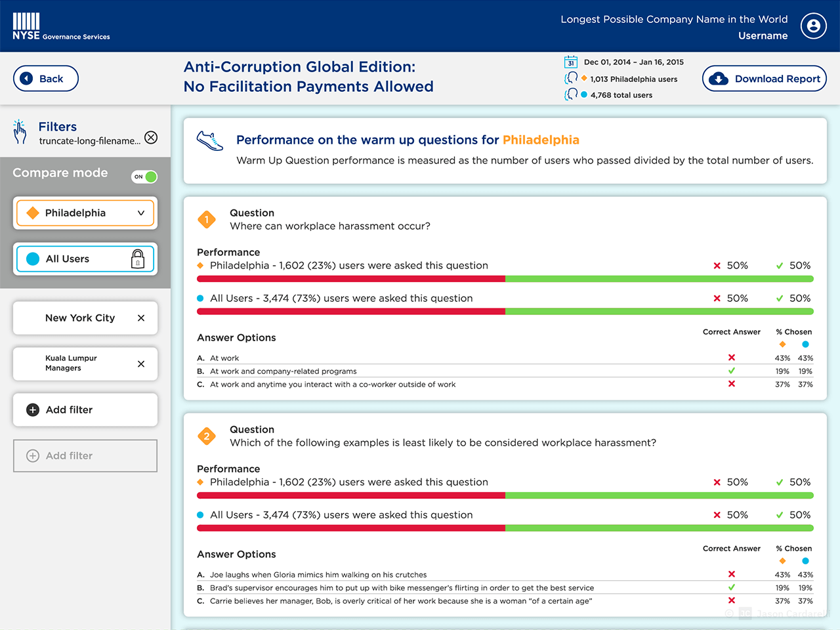Click the calendar date range icon
The width and height of the screenshot is (840, 630).
click(x=571, y=62)
